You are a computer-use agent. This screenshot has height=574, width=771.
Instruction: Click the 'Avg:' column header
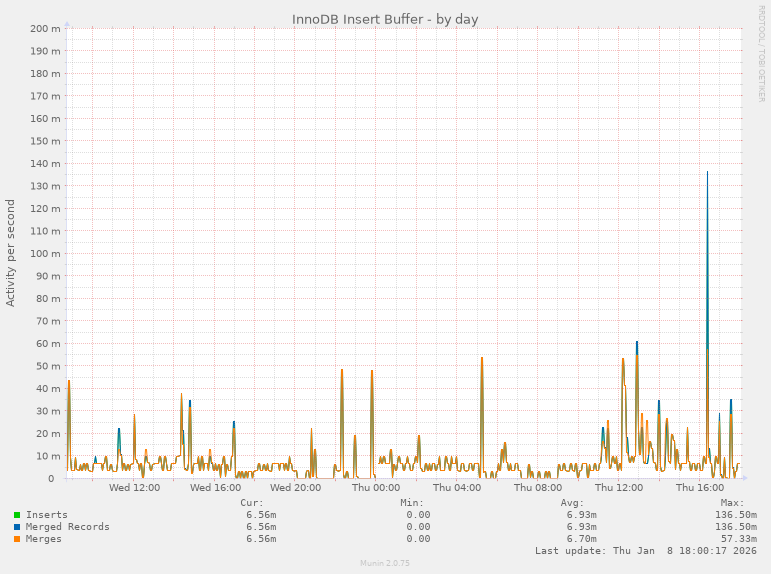click(572, 503)
